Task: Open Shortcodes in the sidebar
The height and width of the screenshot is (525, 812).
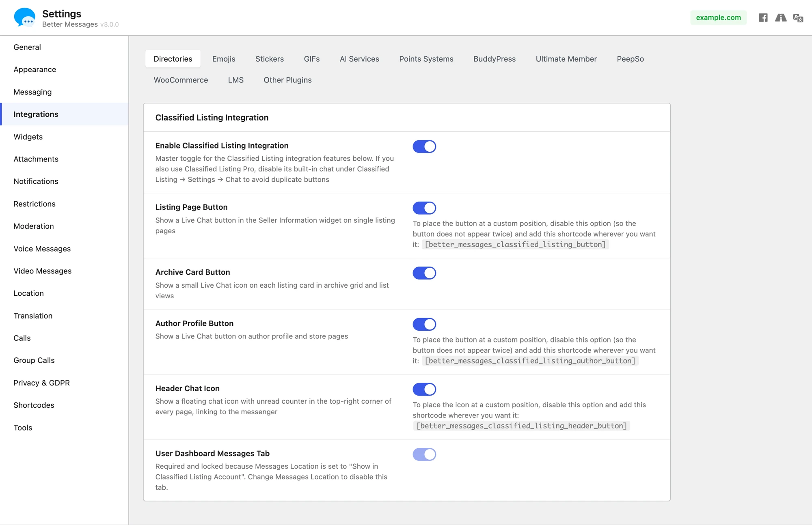Action: [x=64, y=405]
